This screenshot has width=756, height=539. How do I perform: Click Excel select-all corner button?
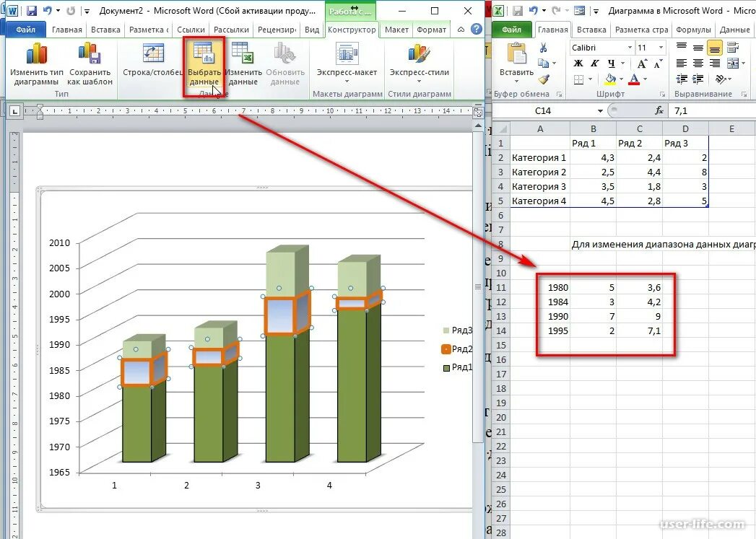(501, 128)
